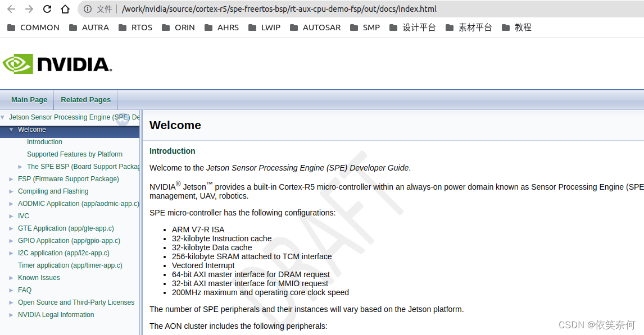Open the AUTRA bookmarks folder

[89, 27]
